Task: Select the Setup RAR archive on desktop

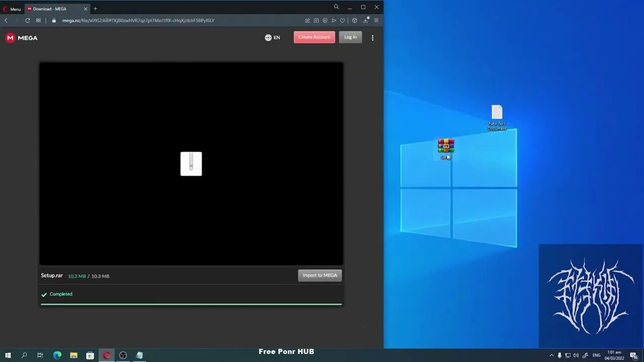Action: click(x=446, y=149)
